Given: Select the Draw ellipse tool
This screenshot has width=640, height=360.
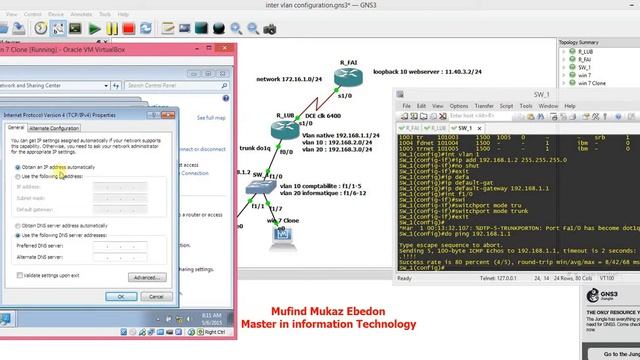Looking at the screenshot, I should click(x=219, y=28).
